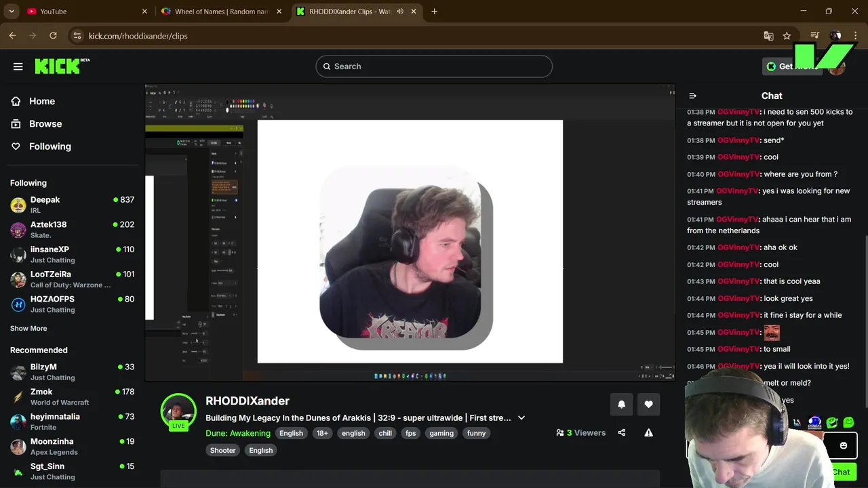Open Zmok recommended channel

[x=72, y=396]
